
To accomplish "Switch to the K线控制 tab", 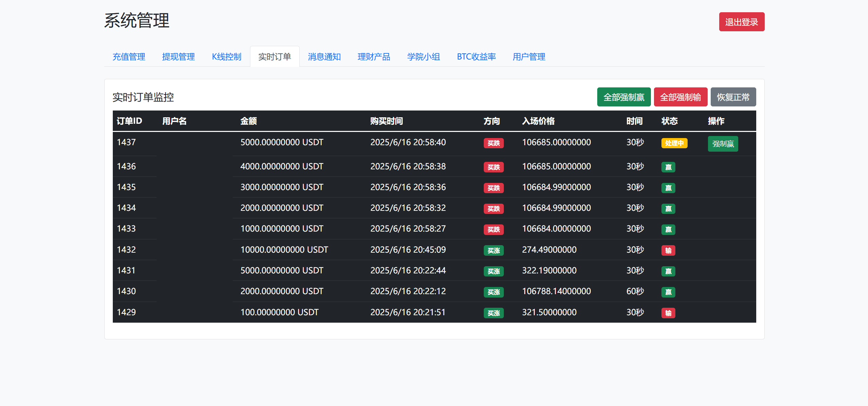I will click(x=226, y=57).
